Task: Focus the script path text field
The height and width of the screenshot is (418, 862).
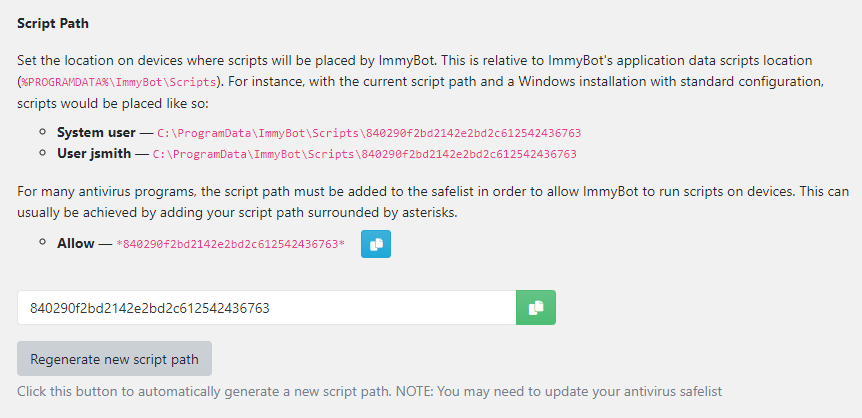Action: pos(266,308)
